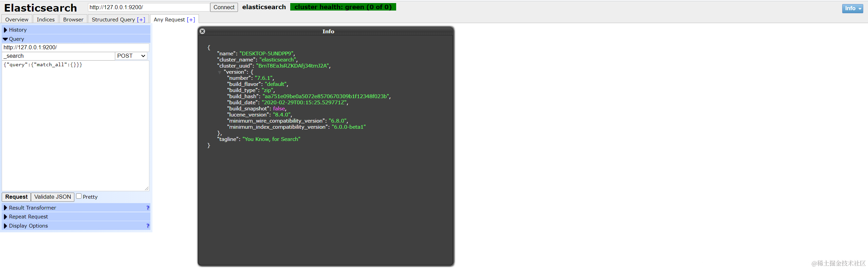Click the Elasticsearch heading logo text
868x269 pixels.
click(x=40, y=8)
